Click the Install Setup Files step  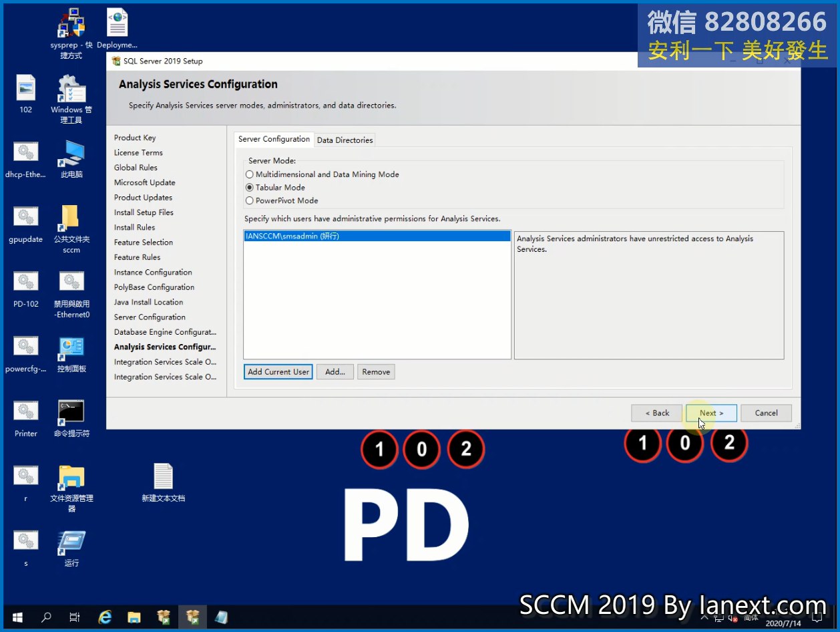[x=144, y=212]
